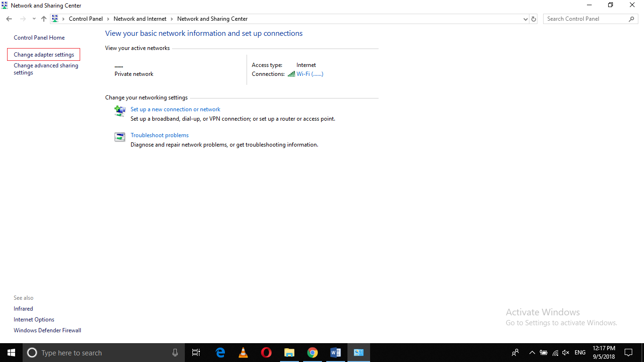Click the taskbar volume muted icon
Viewport: 644px width, 362px height.
(x=566, y=353)
